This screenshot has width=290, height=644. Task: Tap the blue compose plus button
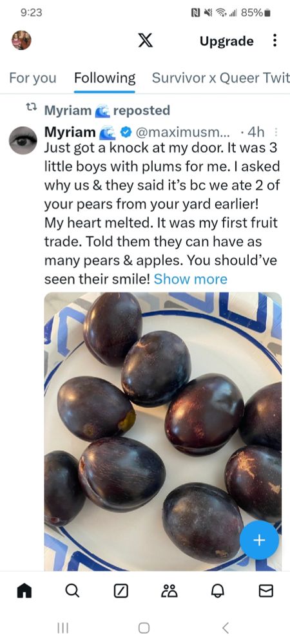click(x=259, y=540)
